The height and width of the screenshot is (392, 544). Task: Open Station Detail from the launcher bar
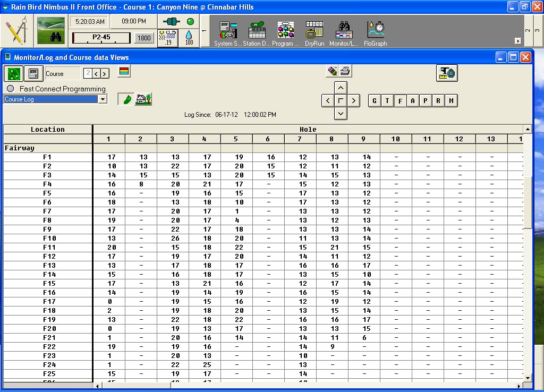[257, 33]
